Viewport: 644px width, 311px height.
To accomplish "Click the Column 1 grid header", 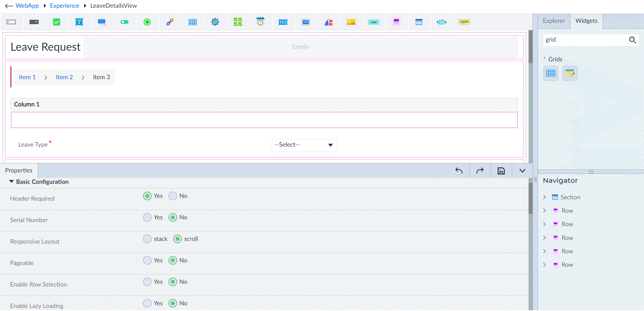I will 264,105.
